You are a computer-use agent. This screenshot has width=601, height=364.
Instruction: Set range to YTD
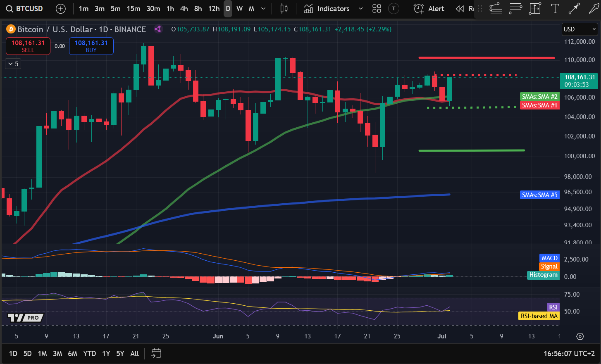[89, 354]
